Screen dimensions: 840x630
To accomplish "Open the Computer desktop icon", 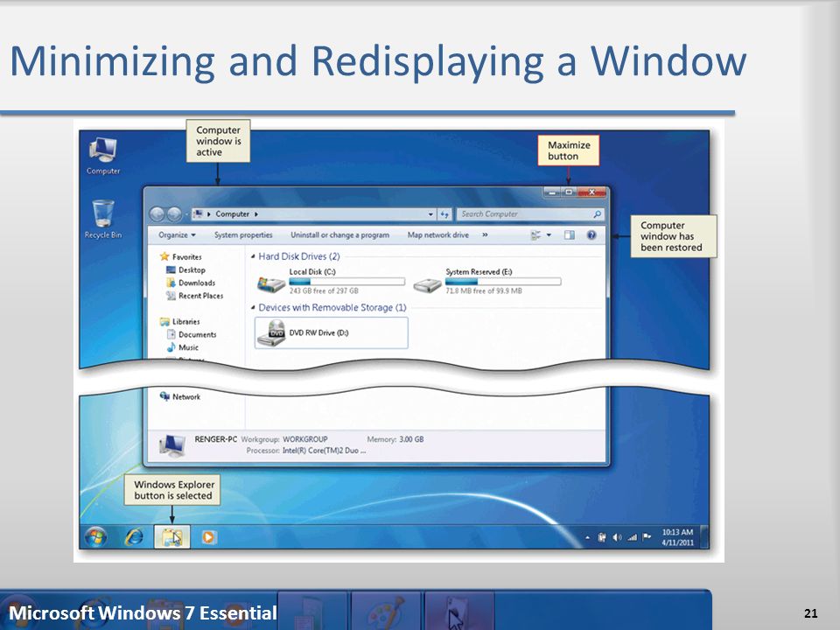I will point(103,156).
